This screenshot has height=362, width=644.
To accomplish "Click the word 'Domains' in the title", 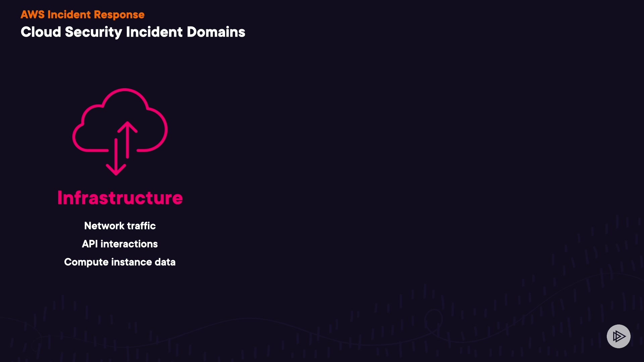I will 216,32.
